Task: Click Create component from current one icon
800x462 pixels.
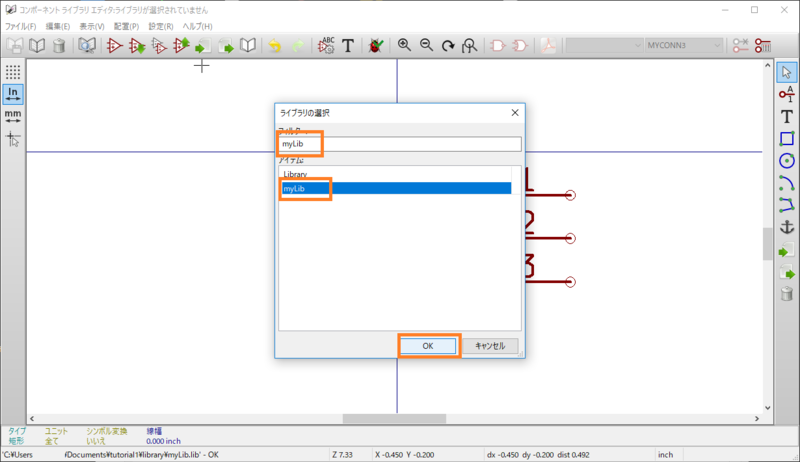Action: click(159, 45)
